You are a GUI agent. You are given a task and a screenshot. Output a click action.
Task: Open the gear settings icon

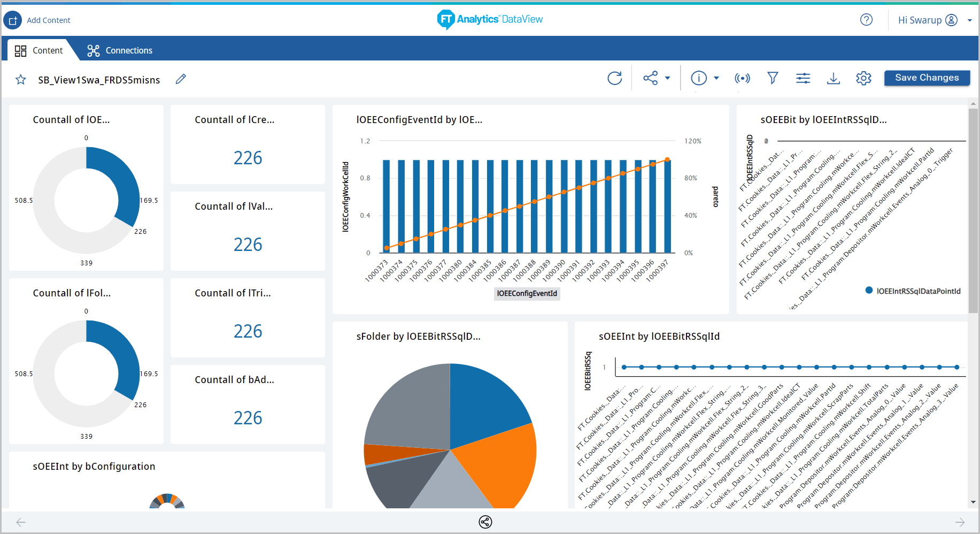pos(863,78)
